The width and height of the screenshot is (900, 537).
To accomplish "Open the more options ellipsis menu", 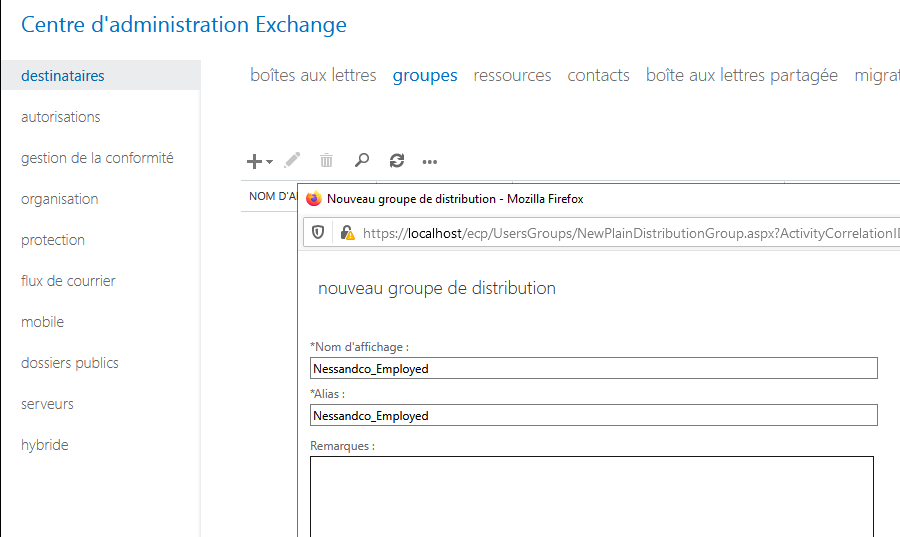I will pyautogui.click(x=430, y=162).
